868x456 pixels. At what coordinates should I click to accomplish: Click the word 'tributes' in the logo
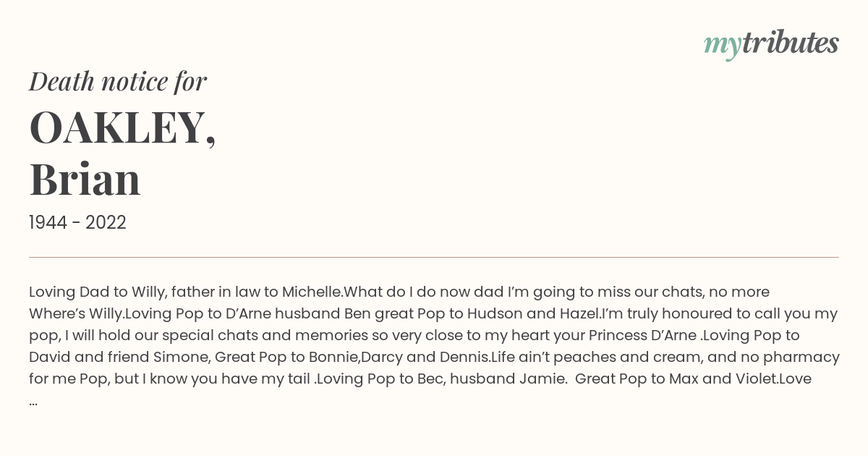pos(790,43)
